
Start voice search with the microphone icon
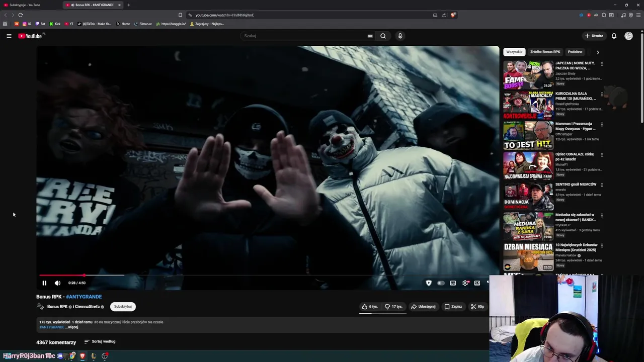click(400, 36)
